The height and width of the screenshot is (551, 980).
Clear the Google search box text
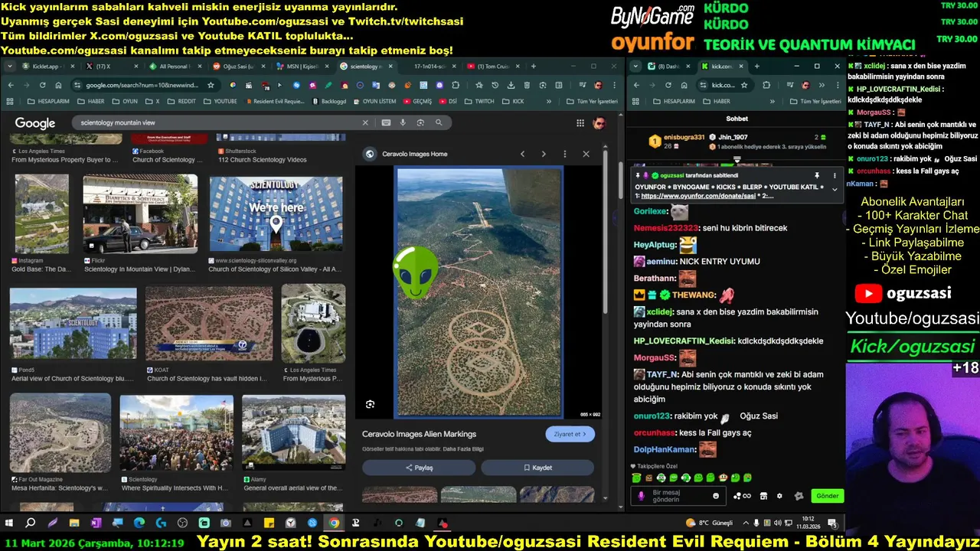(x=365, y=122)
